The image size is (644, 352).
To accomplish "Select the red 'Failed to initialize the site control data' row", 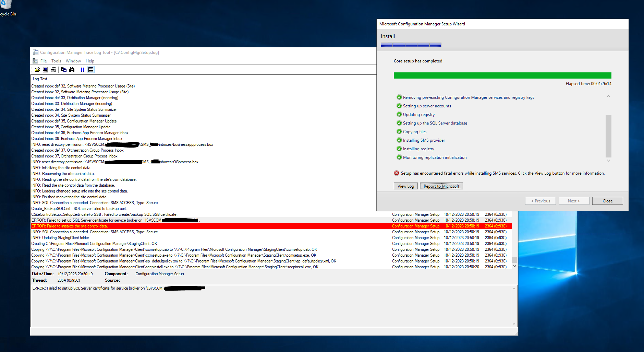I will click(x=271, y=226).
